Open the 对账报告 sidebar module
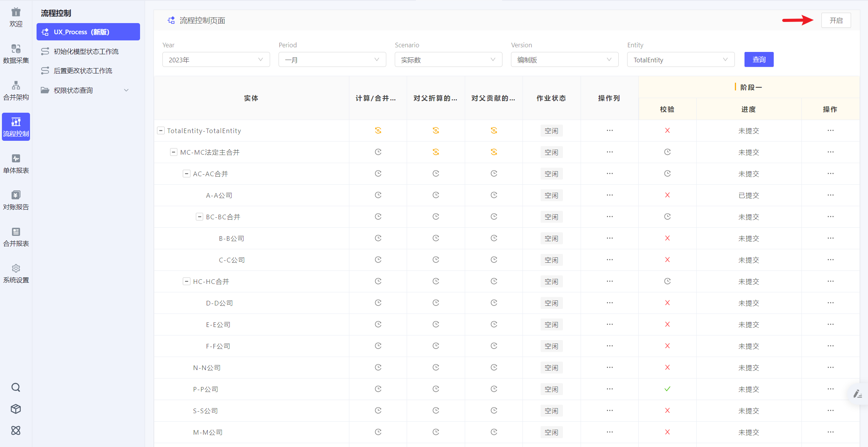The image size is (868, 447). tap(16, 200)
